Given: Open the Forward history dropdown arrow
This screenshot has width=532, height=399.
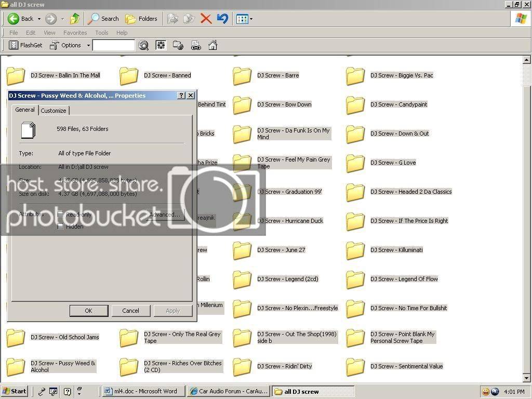Looking at the screenshot, I should pyautogui.click(x=62, y=19).
